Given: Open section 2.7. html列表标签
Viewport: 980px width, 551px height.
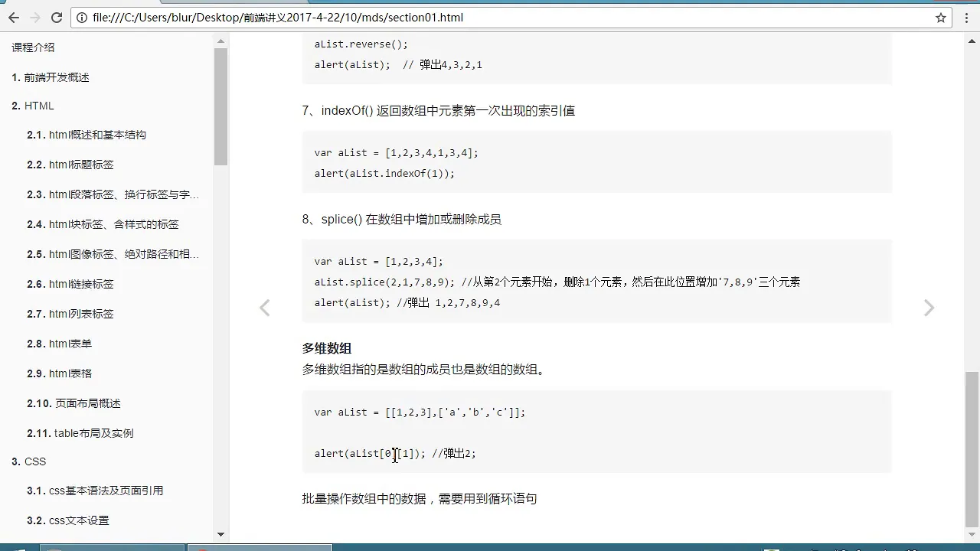Looking at the screenshot, I should [70, 314].
